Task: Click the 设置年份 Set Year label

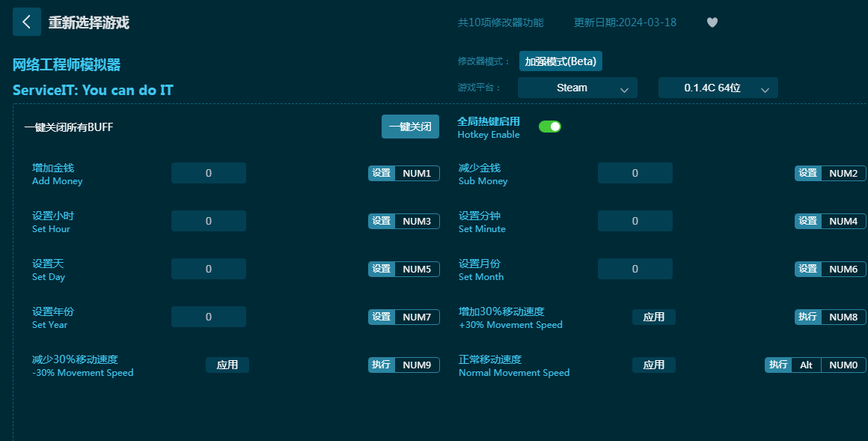Action: tap(52, 318)
